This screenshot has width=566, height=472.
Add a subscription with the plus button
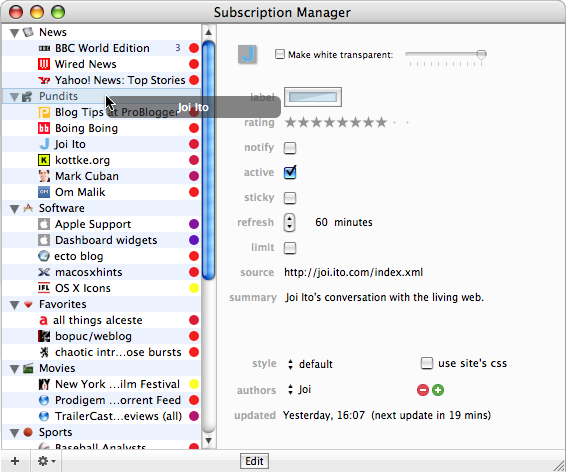[15, 461]
